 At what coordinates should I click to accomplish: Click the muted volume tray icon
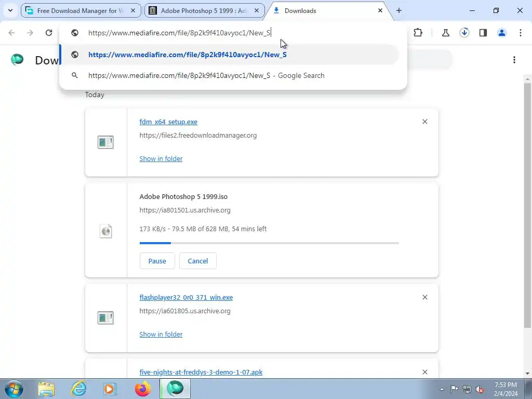tap(480, 389)
